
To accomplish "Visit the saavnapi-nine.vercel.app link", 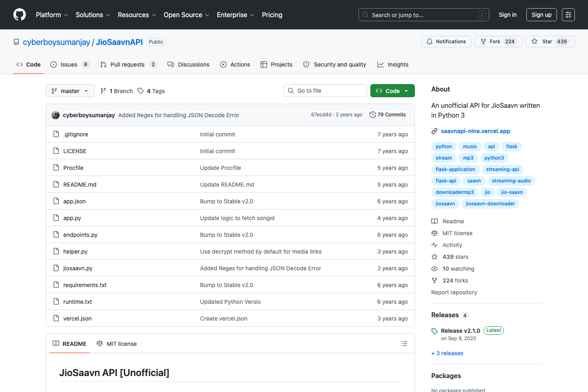I will pyautogui.click(x=475, y=131).
